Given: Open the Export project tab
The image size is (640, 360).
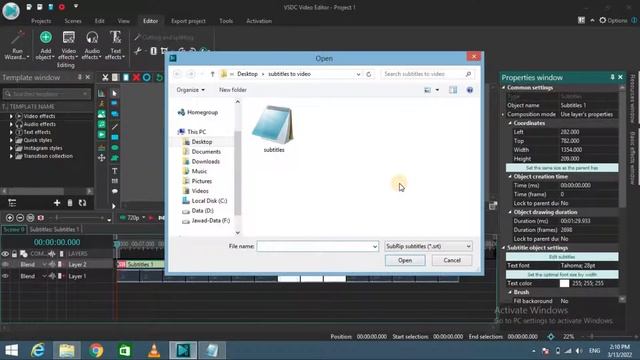Looking at the screenshot, I should (x=188, y=21).
